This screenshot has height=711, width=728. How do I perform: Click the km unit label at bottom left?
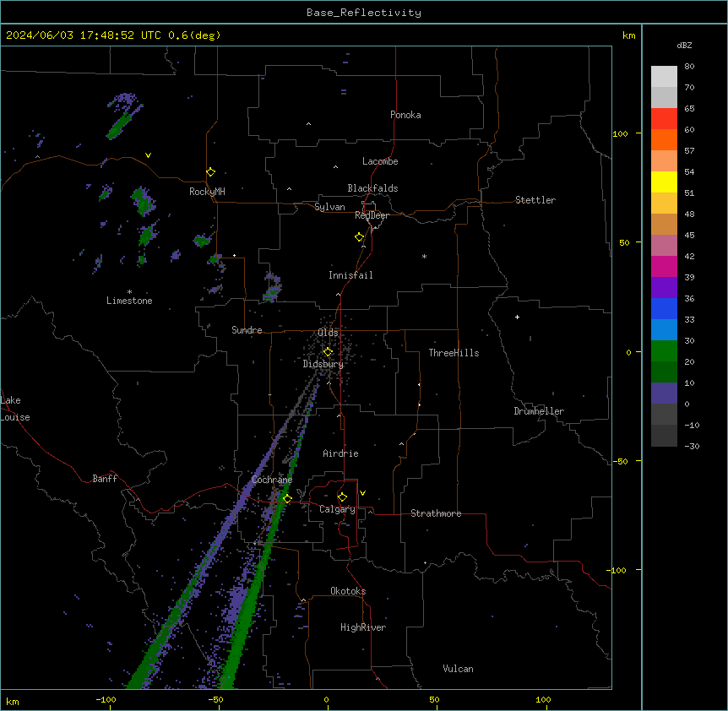(x=13, y=701)
